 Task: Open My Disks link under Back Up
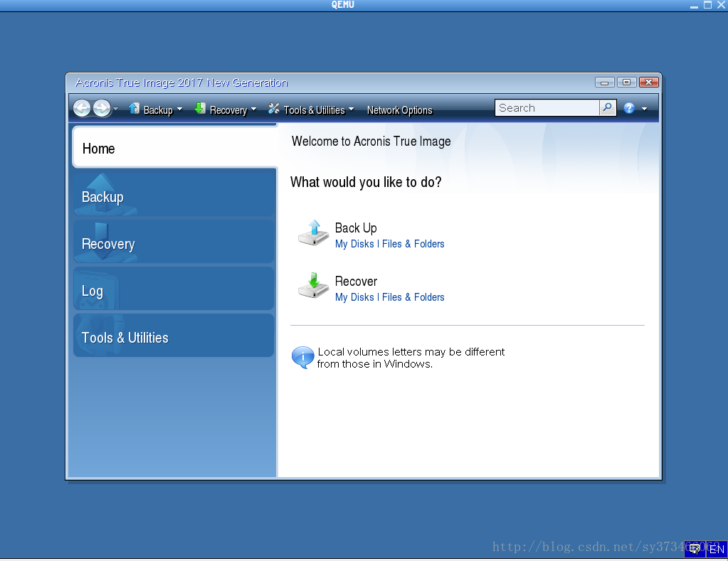[x=354, y=244]
